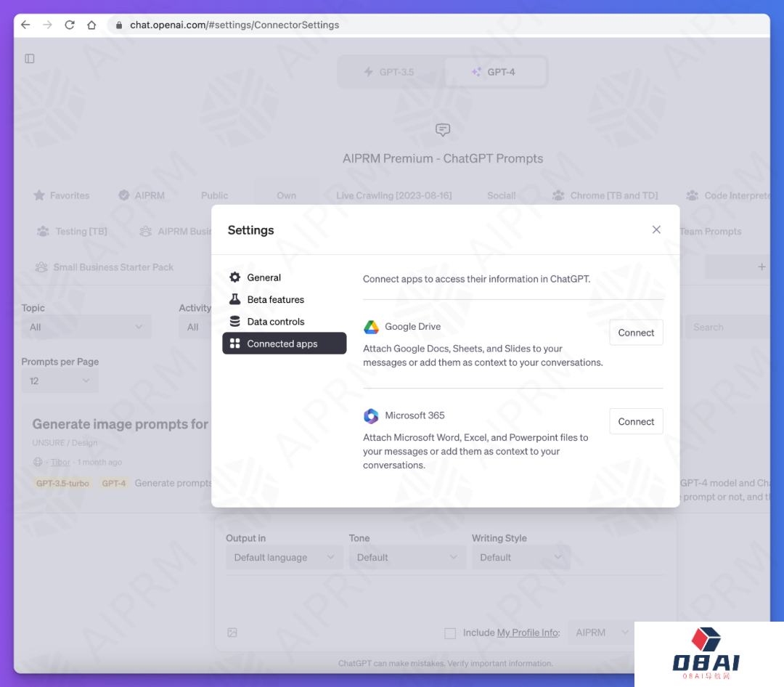
Task: Select Data controls in settings sidebar
Action: [275, 322]
